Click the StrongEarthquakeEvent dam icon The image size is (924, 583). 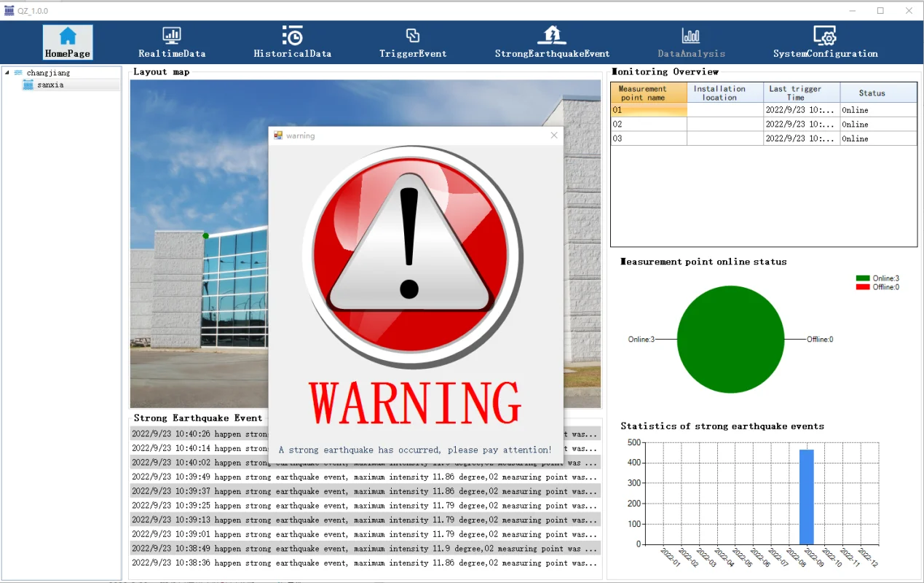click(x=552, y=34)
